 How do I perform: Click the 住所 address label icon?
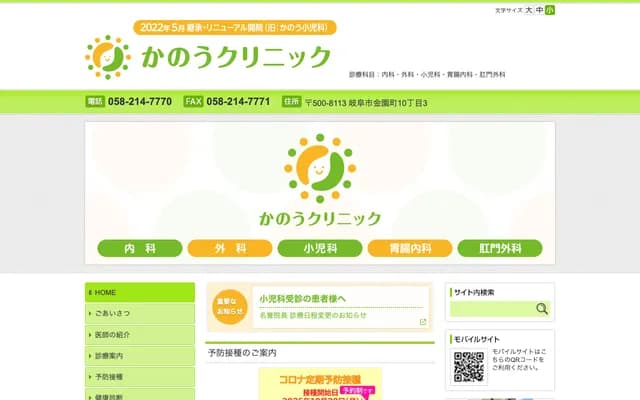(291, 101)
